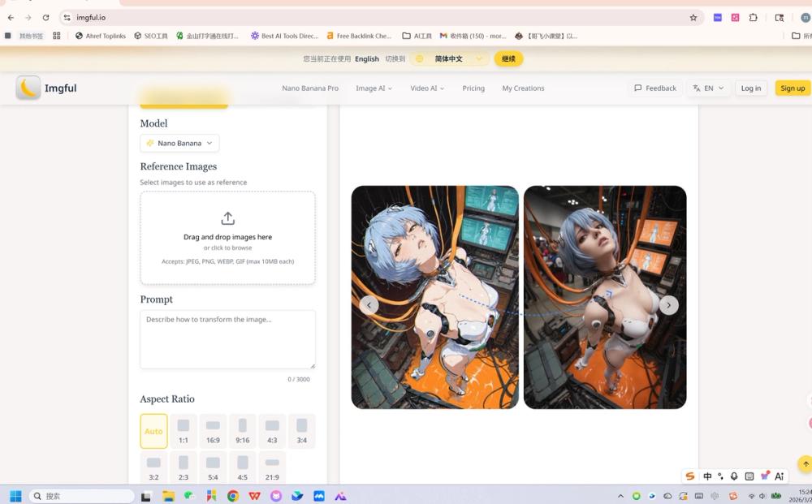Screen dimensions: 812x504
Task: Focus the Prompt text area
Action: [228, 339]
